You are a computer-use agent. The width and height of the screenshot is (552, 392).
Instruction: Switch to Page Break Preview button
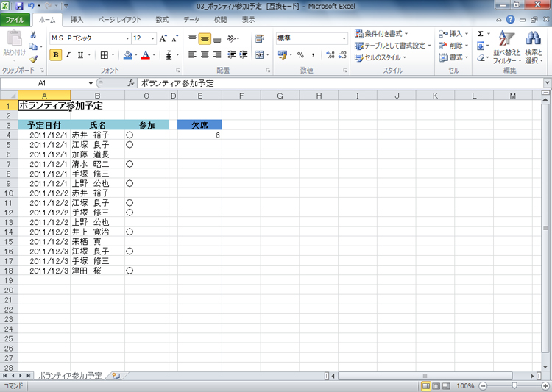[446, 386]
